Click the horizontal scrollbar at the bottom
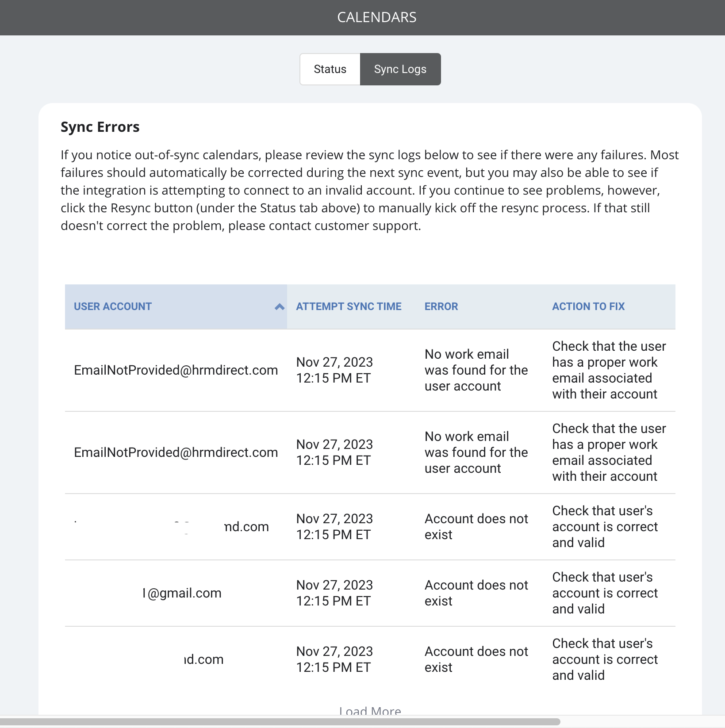725x728 pixels. [280, 721]
